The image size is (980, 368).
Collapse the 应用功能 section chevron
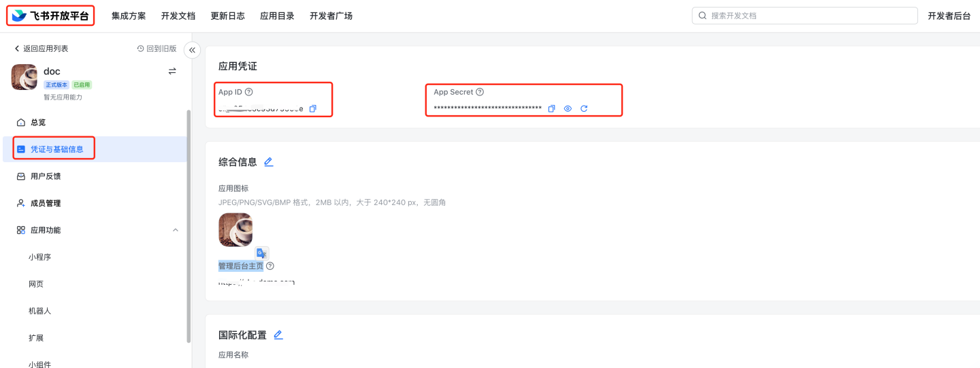pyautogui.click(x=175, y=230)
